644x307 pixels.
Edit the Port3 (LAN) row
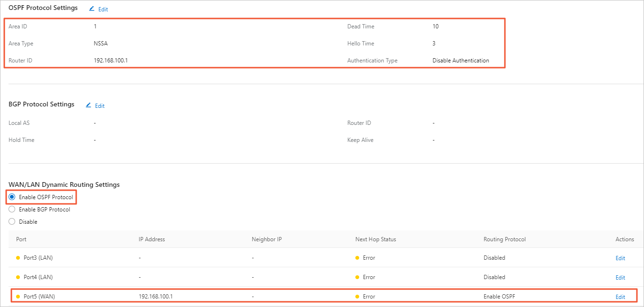[620, 258]
